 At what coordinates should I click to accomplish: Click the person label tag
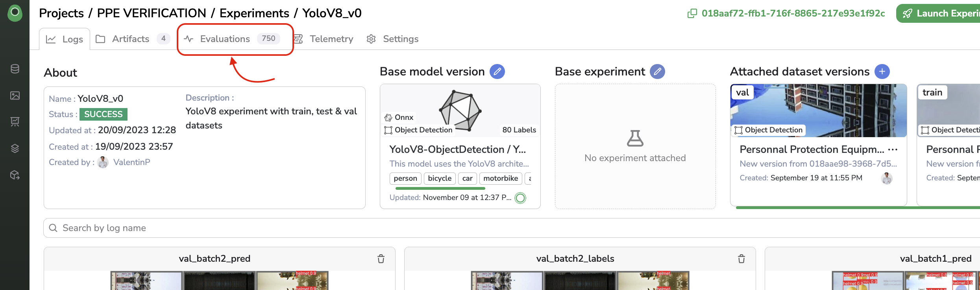[x=405, y=178]
